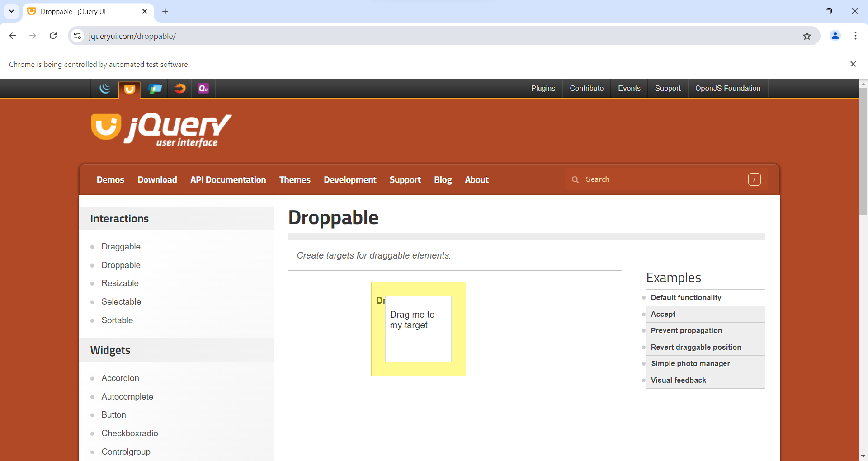
Task: Open the Chrome profile icon
Action: pyautogui.click(x=835, y=36)
